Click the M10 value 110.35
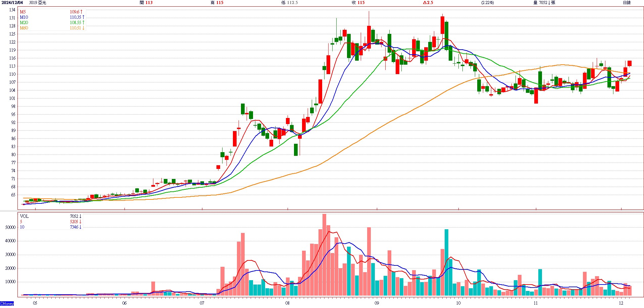The height and width of the screenshot is (308, 644). pos(77,17)
